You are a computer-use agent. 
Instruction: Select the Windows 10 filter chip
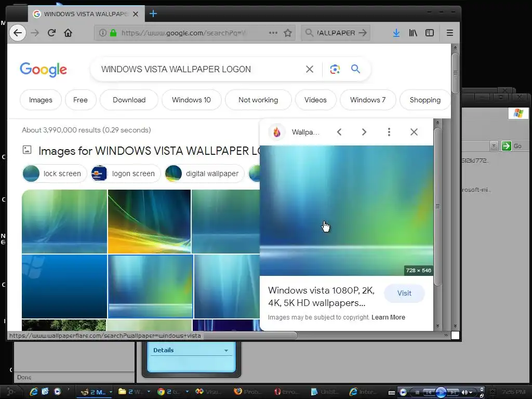[x=191, y=100]
